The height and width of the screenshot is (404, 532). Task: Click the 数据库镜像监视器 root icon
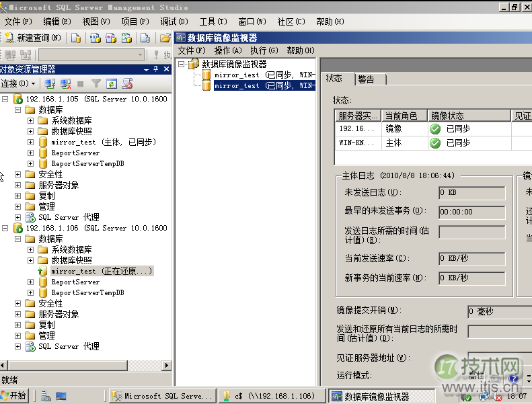[193, 64]
